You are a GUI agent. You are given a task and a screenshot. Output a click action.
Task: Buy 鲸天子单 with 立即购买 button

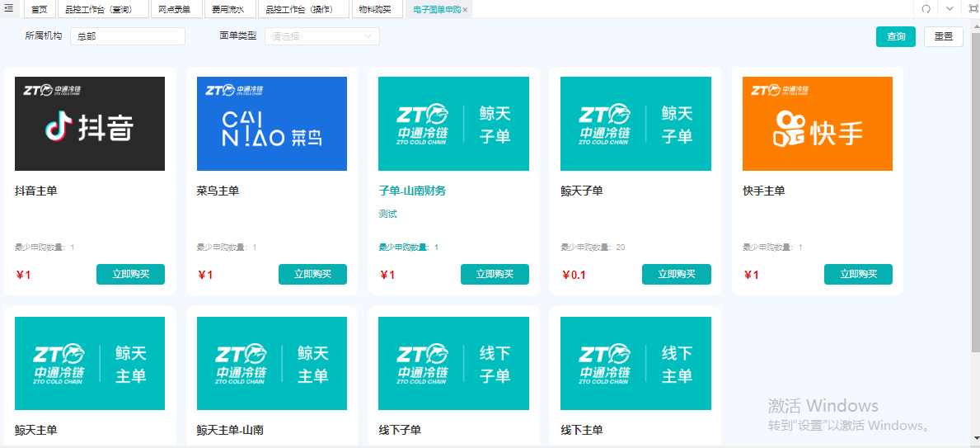(x=676, y=274)
